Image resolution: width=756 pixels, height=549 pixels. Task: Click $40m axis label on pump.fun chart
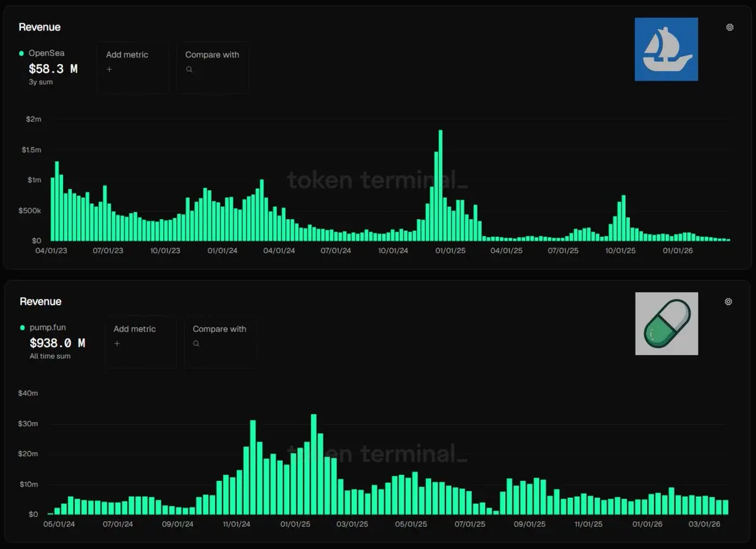[x=29, y=393]
